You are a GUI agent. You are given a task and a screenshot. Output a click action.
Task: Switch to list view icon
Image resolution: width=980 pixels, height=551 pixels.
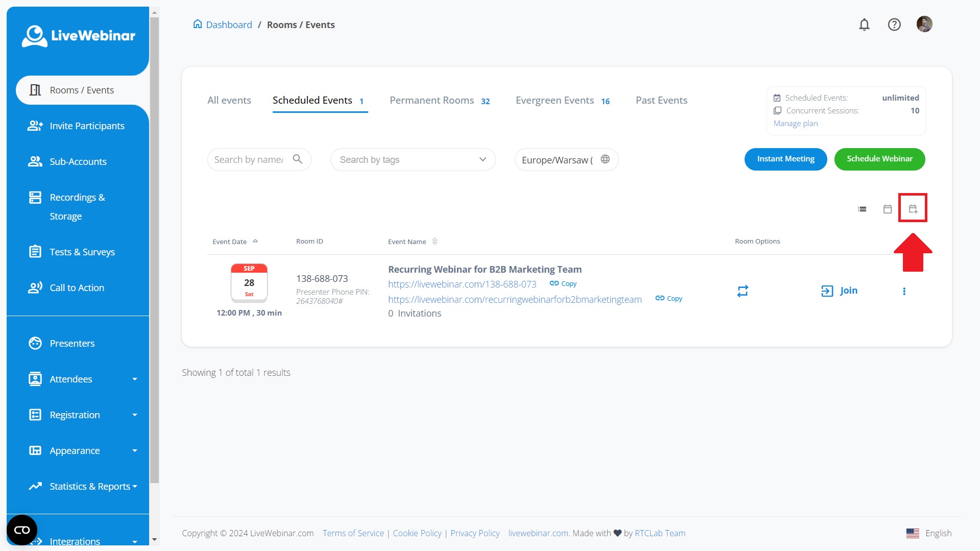(x=862, y=209)
